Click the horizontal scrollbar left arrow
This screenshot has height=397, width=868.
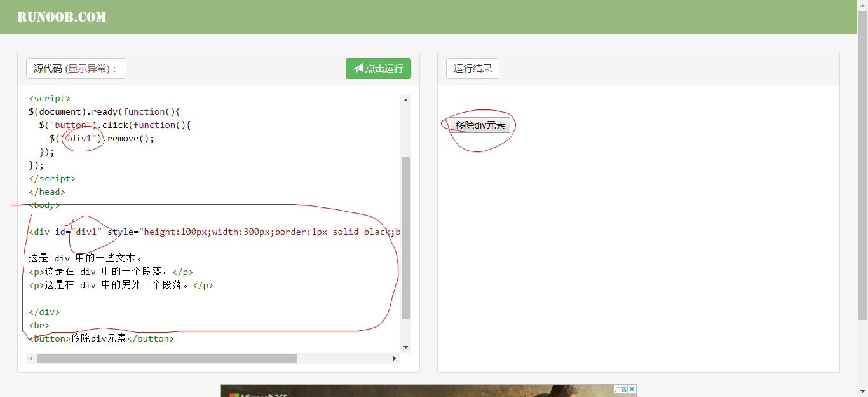pyautogui.click(x=31, y=359)
